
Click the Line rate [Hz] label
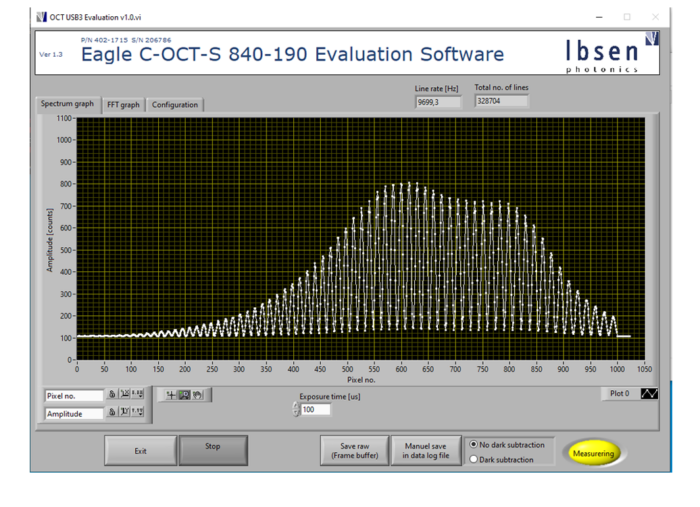pyautogui.click(x=436, y=88)
